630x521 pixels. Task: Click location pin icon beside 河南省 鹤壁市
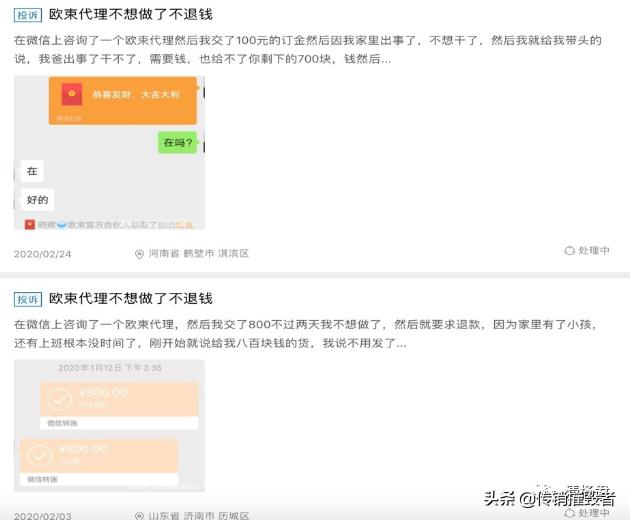pos(139,254)
